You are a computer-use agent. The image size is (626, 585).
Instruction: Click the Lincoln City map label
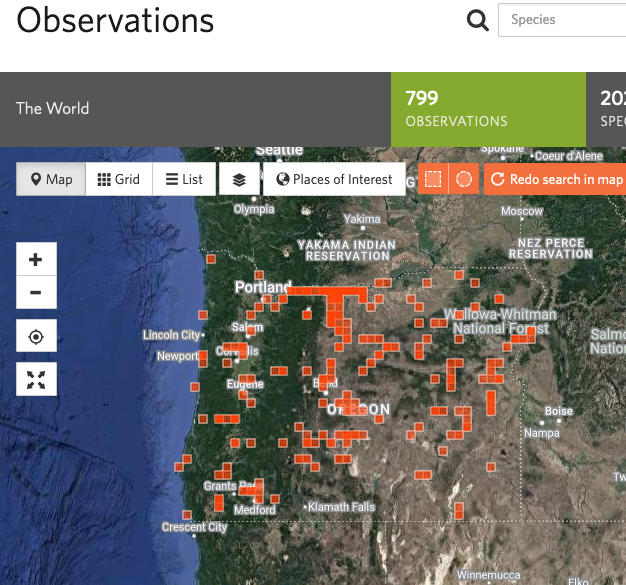point(172,335)
